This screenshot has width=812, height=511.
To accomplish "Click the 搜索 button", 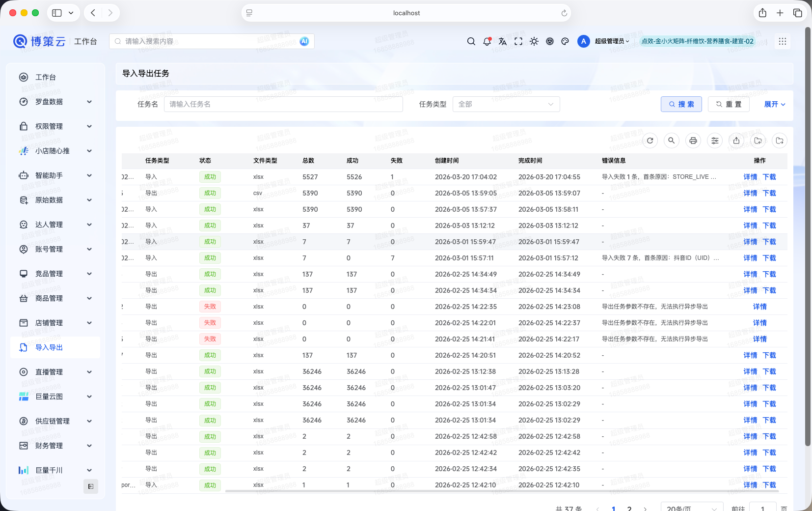I will click(681, 104).
